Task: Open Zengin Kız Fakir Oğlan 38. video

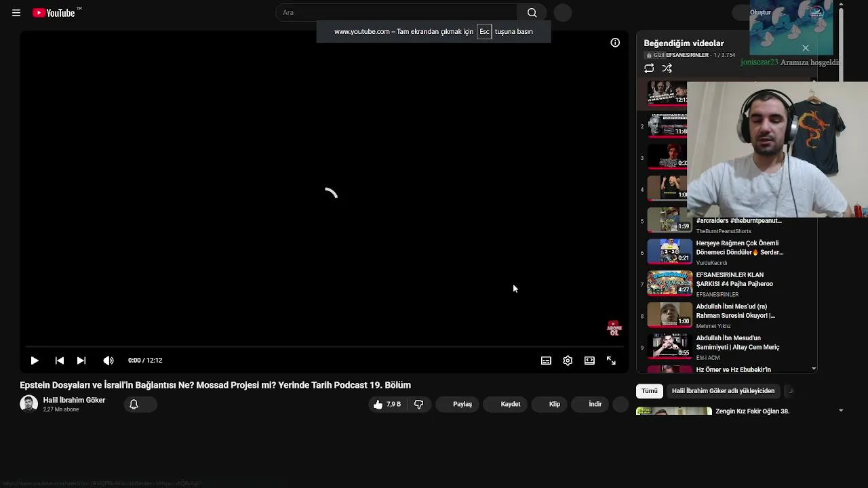Action: 752,411
